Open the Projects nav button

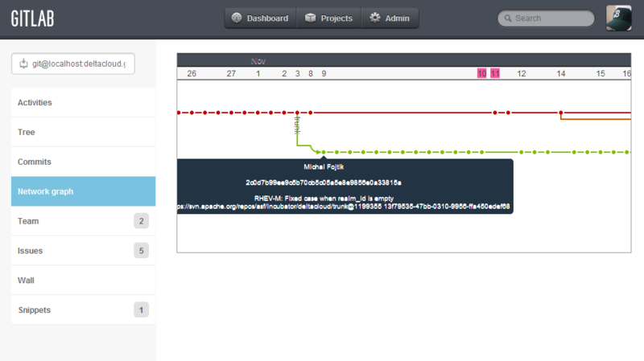coord(328,18)
